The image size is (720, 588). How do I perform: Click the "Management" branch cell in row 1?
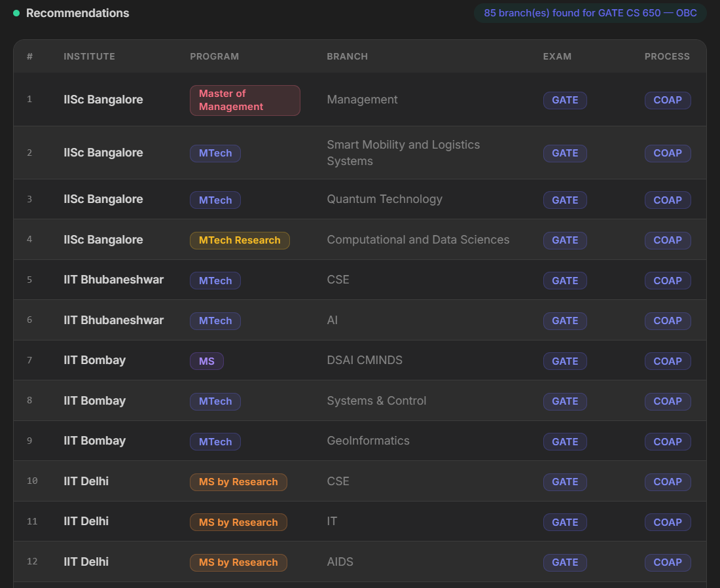[x=363, y=100]
